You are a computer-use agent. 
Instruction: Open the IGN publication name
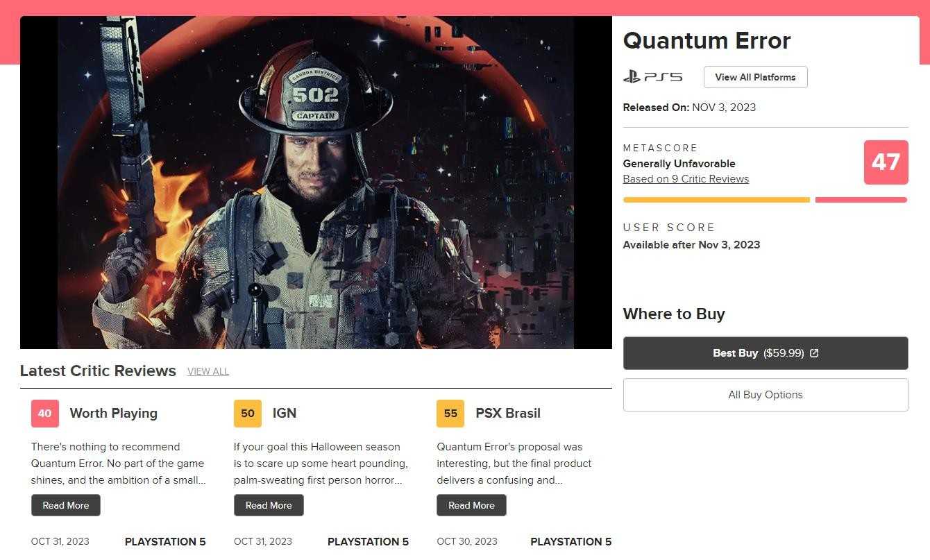point(285,414)
